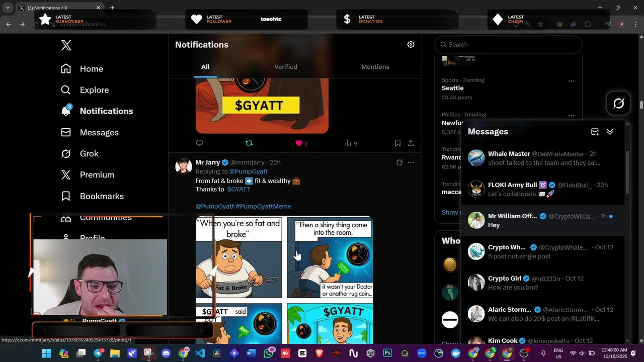Open Visual Studio Code from taskbar
The width and height of the screenshot is (644, 362).
pos(200,353)
